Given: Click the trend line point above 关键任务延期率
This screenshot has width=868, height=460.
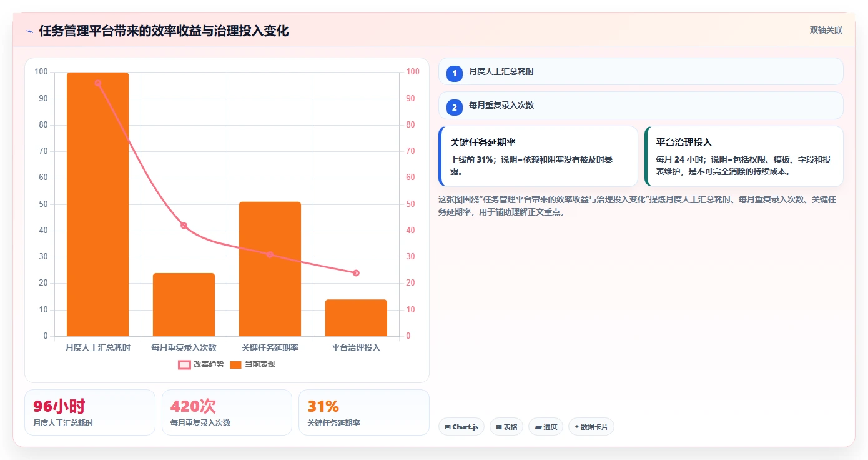Looking at the screenshot, I should pyautogui.click(x=270, y=254).
